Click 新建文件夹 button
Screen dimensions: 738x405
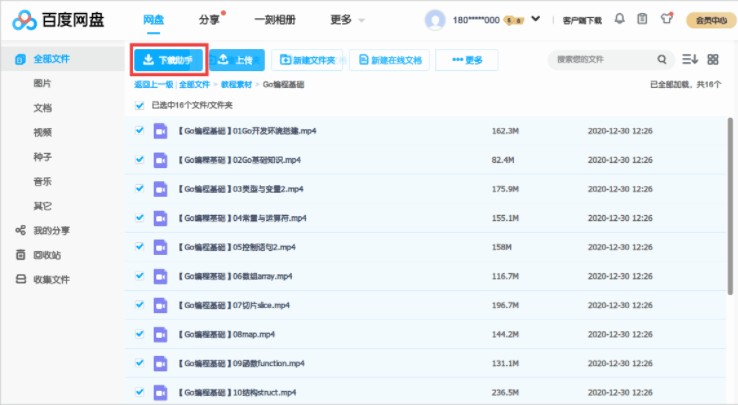click(x=307, y=60)
